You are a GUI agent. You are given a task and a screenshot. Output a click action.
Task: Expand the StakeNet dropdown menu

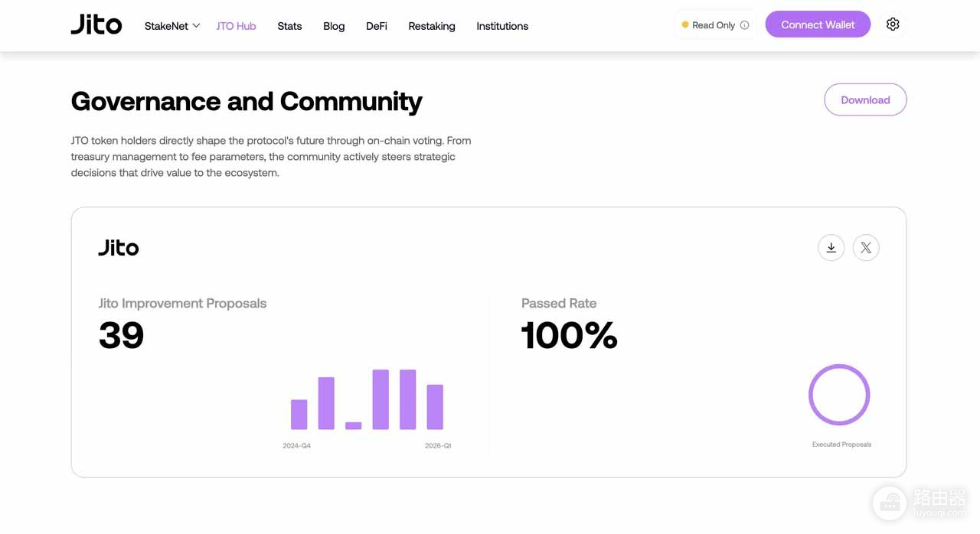pos(172,26)
